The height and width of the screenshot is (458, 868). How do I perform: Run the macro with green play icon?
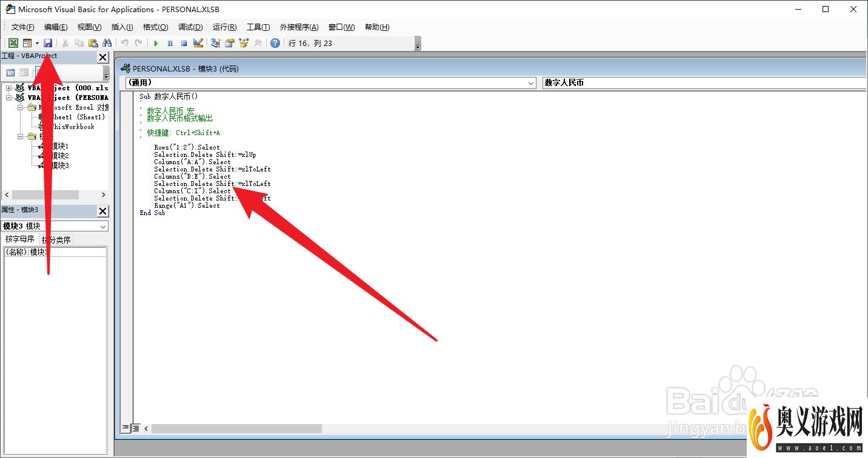156,43
